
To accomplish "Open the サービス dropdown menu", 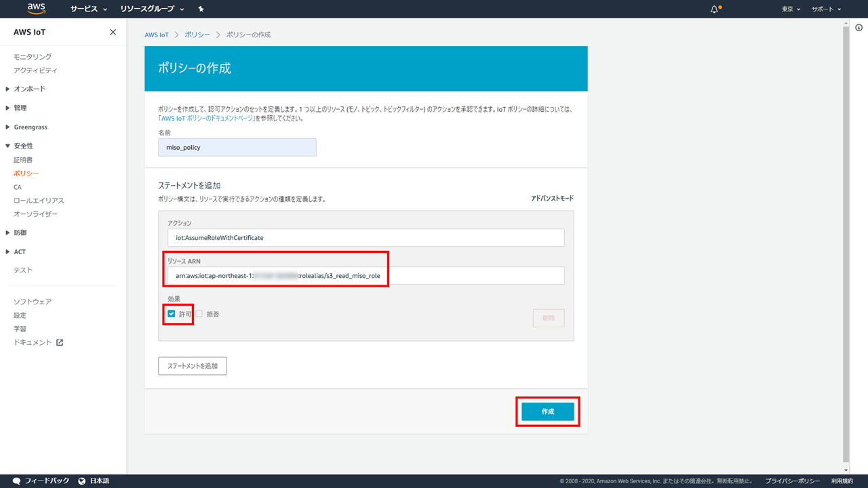I will point(88,9).
